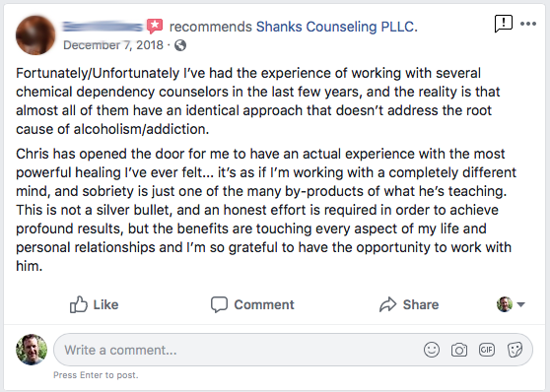Open the sticker picker icon
550x392 pixels.
point(515,350)
